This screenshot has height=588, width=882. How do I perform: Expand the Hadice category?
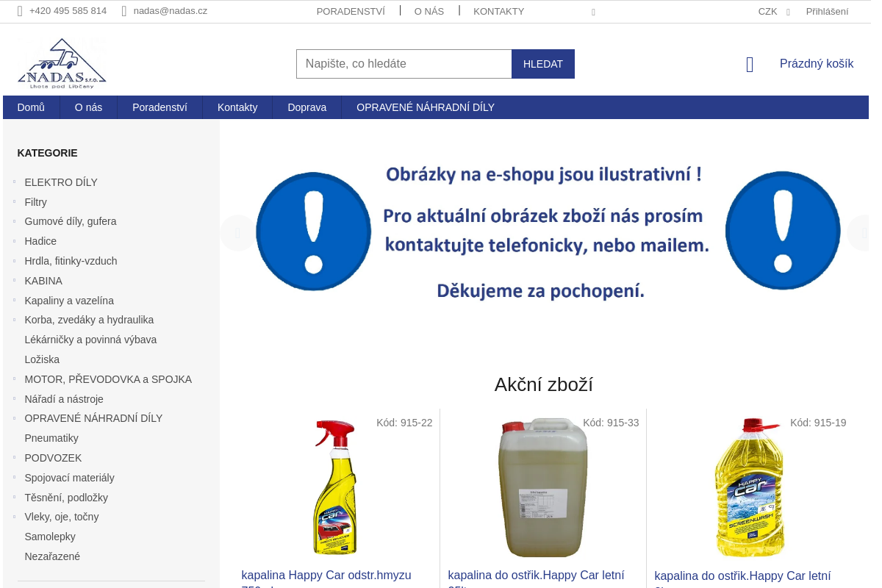(14, 241)
